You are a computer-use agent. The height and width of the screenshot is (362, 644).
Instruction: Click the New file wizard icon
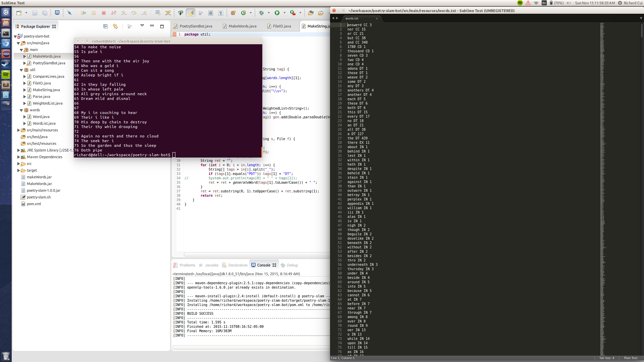click(19, 13)
